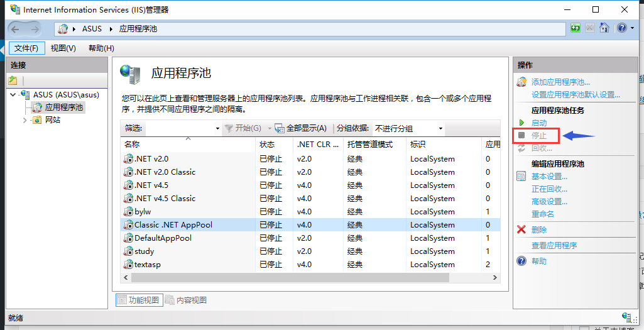Click 添加应用程序池... link
The height and width of the screenshot is (330, 644).
(x=560, y=82)
